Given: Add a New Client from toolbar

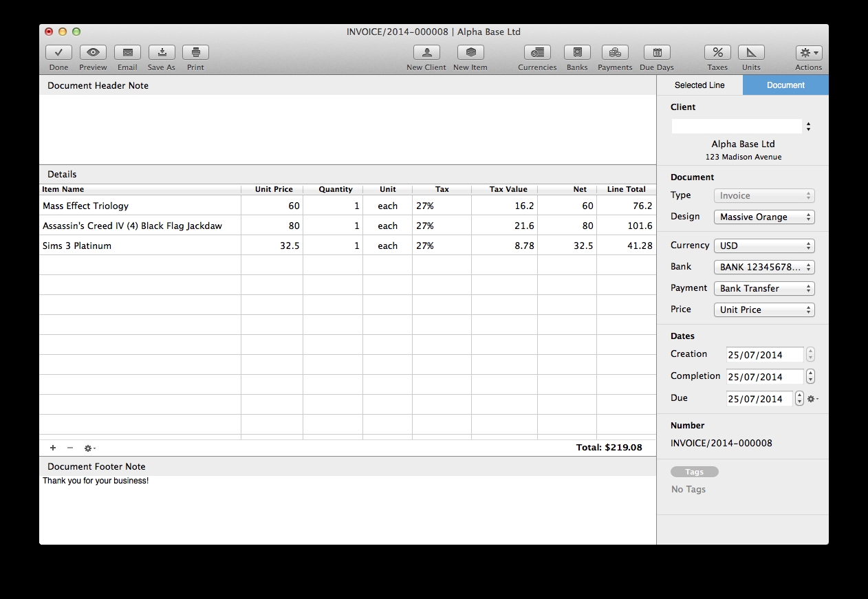Looking at the screenshot, I should [x=426, y=52].
